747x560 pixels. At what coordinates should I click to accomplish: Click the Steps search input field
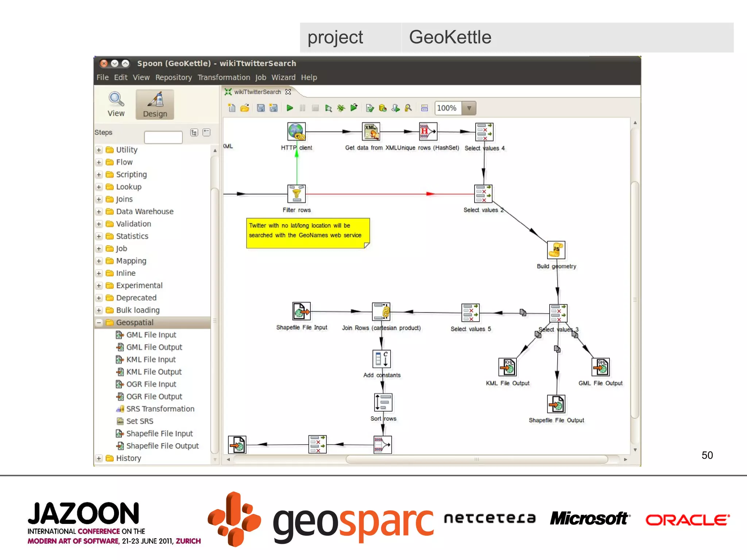(163, 137)
